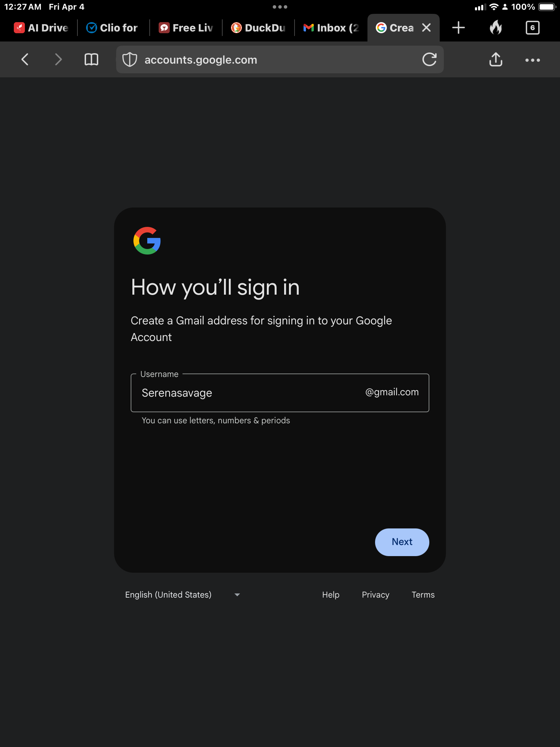Image resolution: width=560 pixels, height=747 pixels.
Task: Open the bookmarks book icon
Action: point(92,59)
